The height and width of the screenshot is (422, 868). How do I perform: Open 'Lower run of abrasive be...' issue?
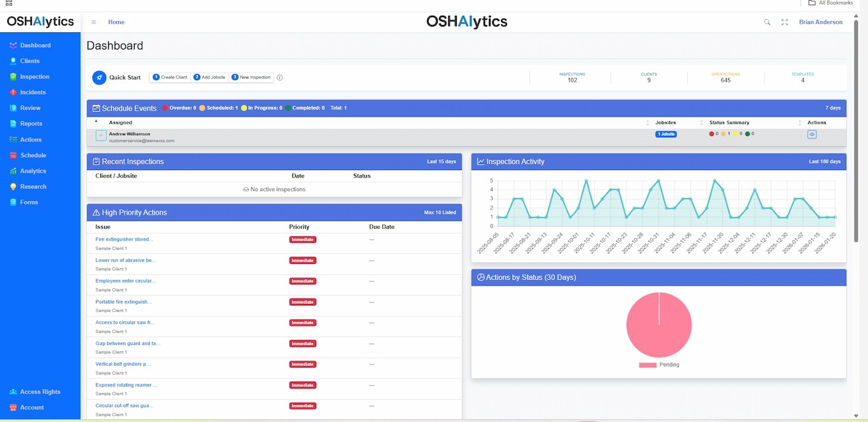[x=125, y=260]
